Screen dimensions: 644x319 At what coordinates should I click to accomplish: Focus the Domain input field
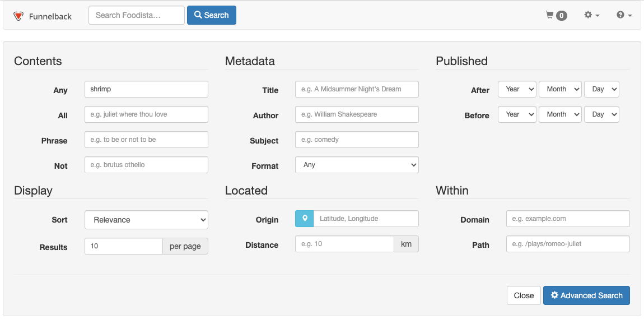click(x=568, y=219)
